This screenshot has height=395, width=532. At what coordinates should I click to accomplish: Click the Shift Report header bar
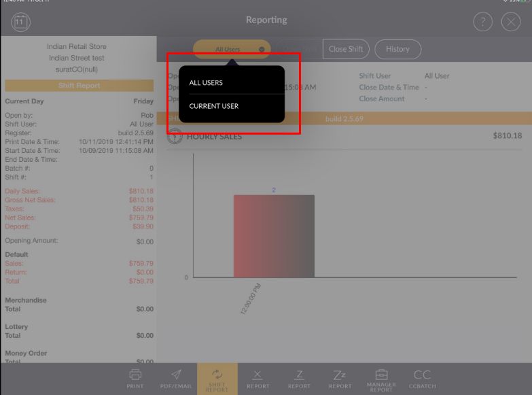[x=79, y=86]
